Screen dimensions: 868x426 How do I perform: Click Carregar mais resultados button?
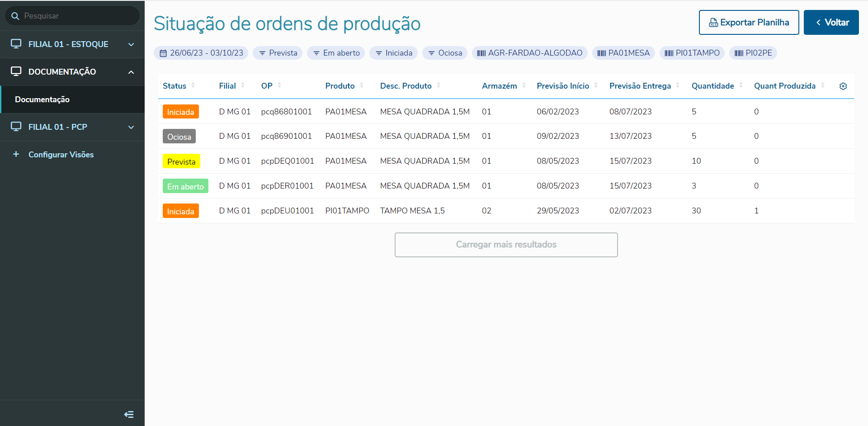click(506, 245)
